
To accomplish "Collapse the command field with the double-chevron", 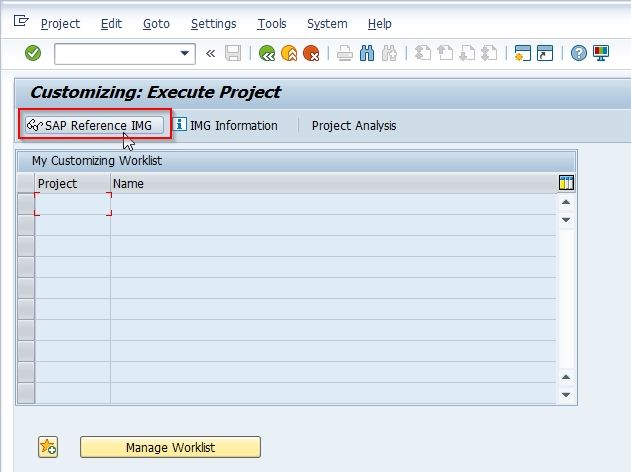I will 210,53.
